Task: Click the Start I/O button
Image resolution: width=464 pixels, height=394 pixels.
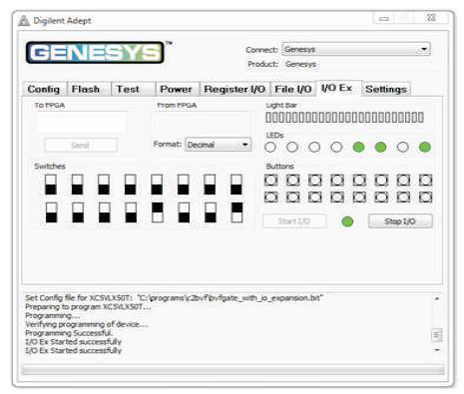Action: pyautogui.click(x=294, y=221)
